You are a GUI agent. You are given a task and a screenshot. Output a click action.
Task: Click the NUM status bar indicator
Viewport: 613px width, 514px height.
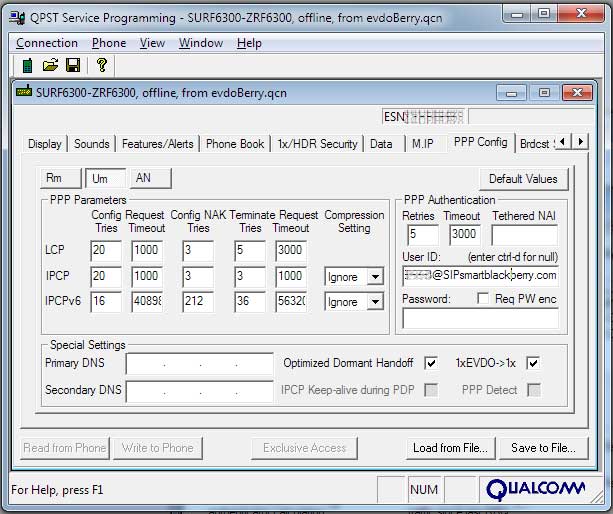pos(424,489)
